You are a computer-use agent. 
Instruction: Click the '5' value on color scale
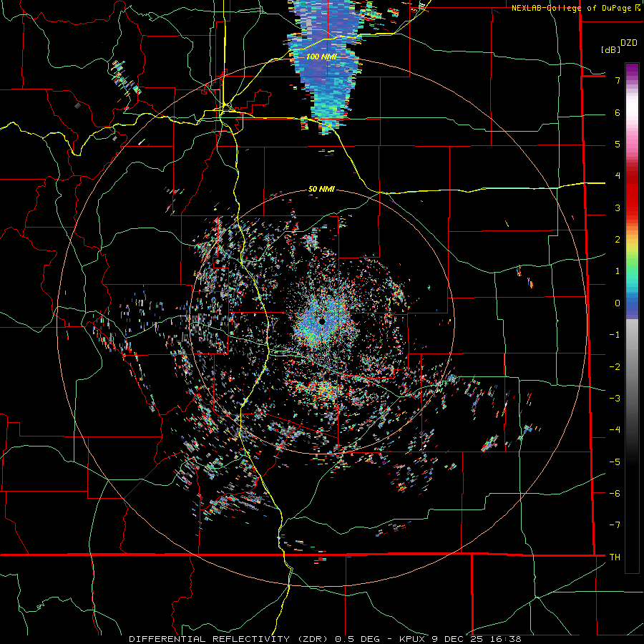point(618,145)
